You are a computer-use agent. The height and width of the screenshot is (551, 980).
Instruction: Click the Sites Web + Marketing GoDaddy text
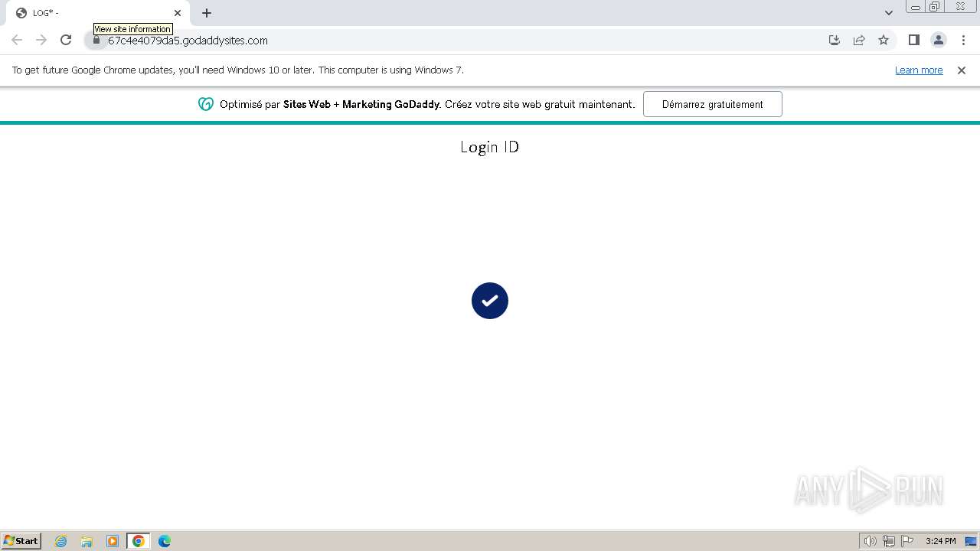361,104
